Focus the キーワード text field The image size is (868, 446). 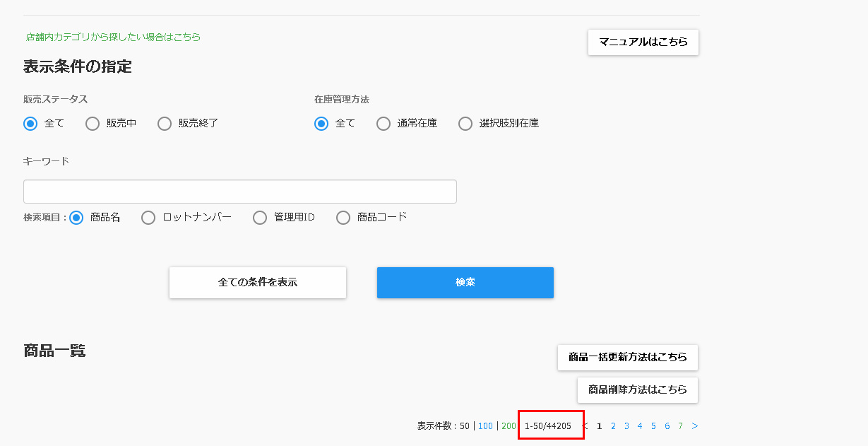pyautogui.click(x=240, y=192)
